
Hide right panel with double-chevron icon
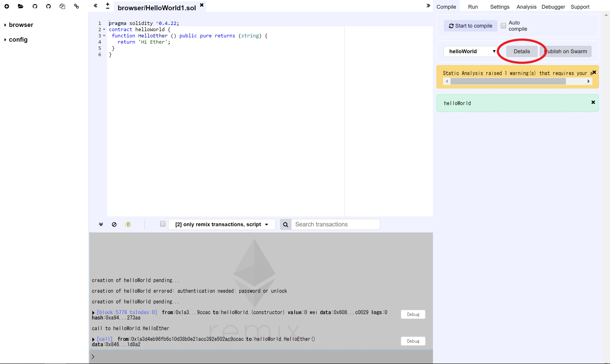pyautogui.click(x=428, y=6)
